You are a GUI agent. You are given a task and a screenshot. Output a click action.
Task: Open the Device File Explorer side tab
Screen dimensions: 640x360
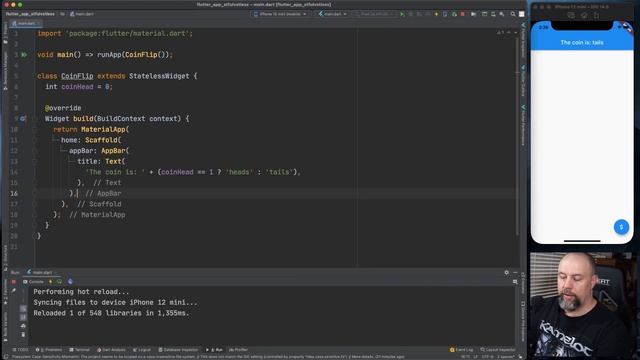(523, 322)
